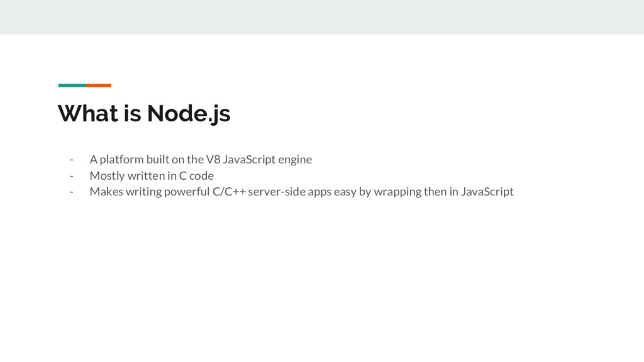Click the dash marker before 'Makes writing'
644x362 pixels.
coord(72,192)
